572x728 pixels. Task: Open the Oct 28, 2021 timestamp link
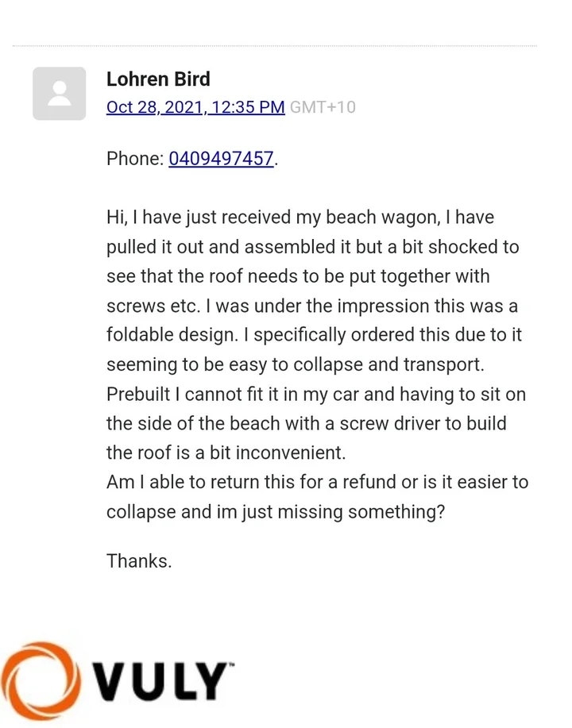pos(195,107)
